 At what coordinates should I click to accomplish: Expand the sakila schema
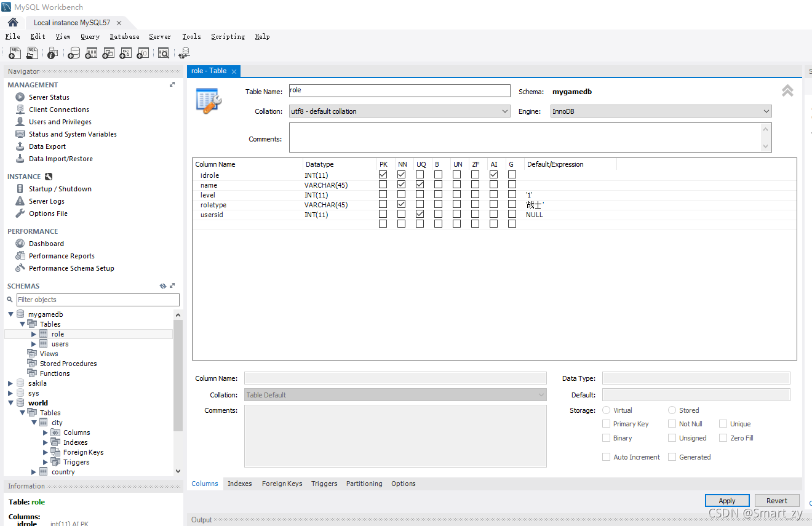point(11,383)
